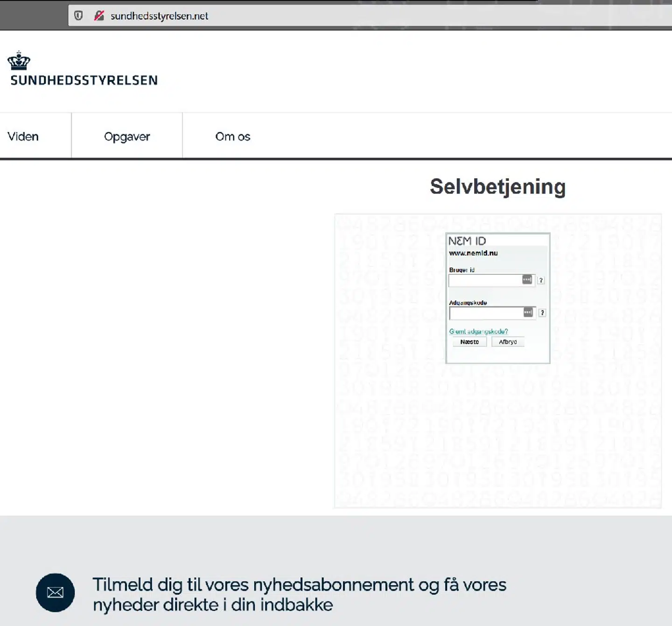Click the Glemt adgangskode? link
The image size is (672, 626).
click(x=478, y=332)
